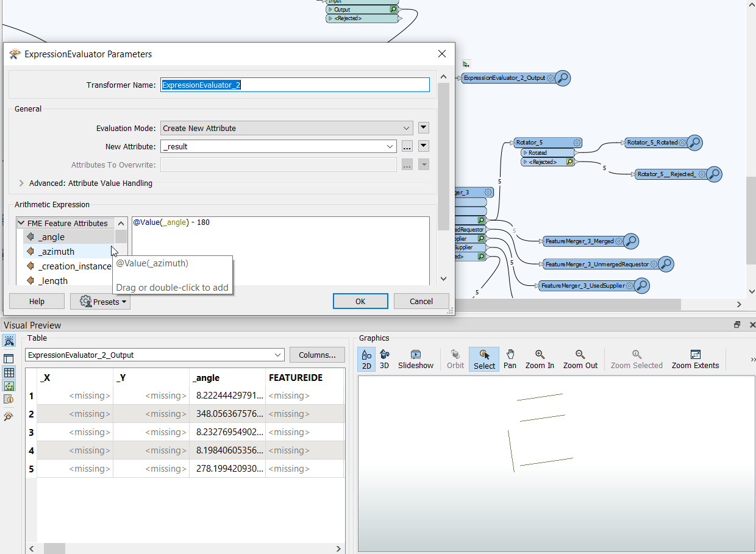
Task: Inspect Rotator_5_Rotated with magnifier icon
Action: point(694,143)
